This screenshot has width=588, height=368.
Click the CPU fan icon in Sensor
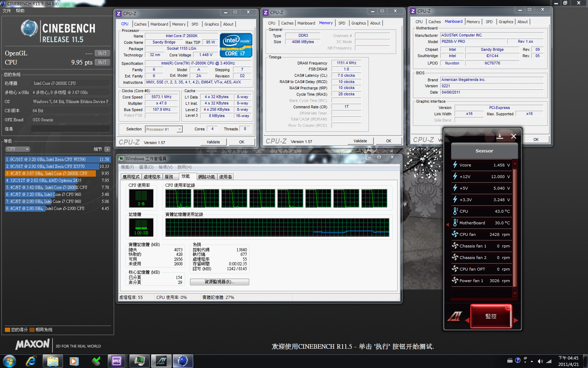(x=455, y=234)
